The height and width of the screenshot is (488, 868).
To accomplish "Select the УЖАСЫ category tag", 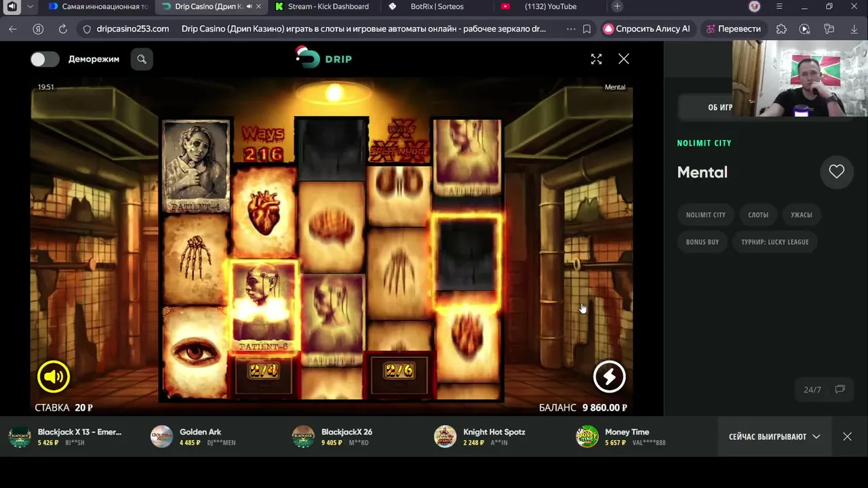I will [x=801, y=215].
